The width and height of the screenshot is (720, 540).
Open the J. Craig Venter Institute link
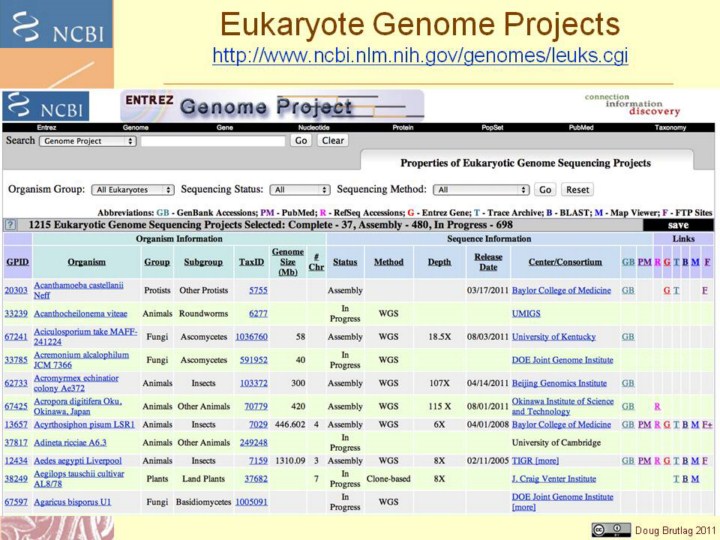554,478
